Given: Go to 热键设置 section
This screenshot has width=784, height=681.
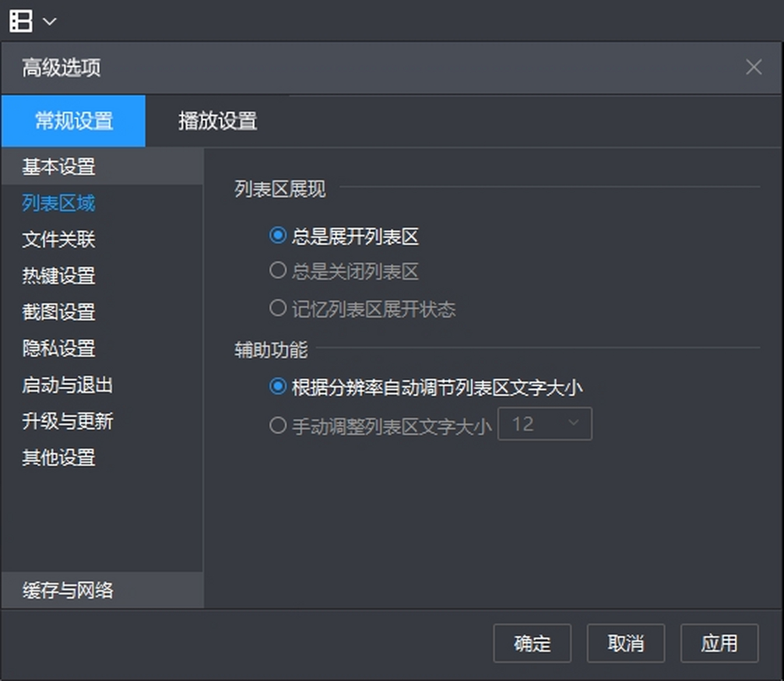Looking at the screenshot, I should 59,276.
